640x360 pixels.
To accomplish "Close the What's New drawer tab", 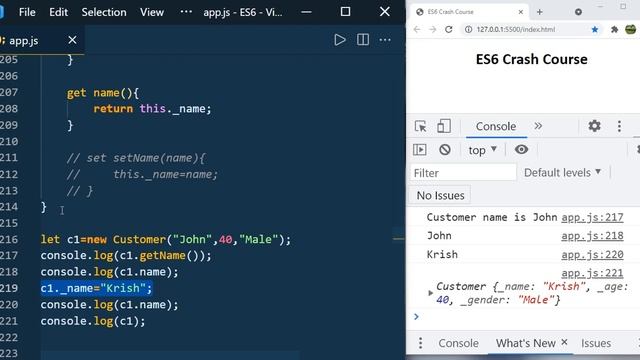I will 564,342.
